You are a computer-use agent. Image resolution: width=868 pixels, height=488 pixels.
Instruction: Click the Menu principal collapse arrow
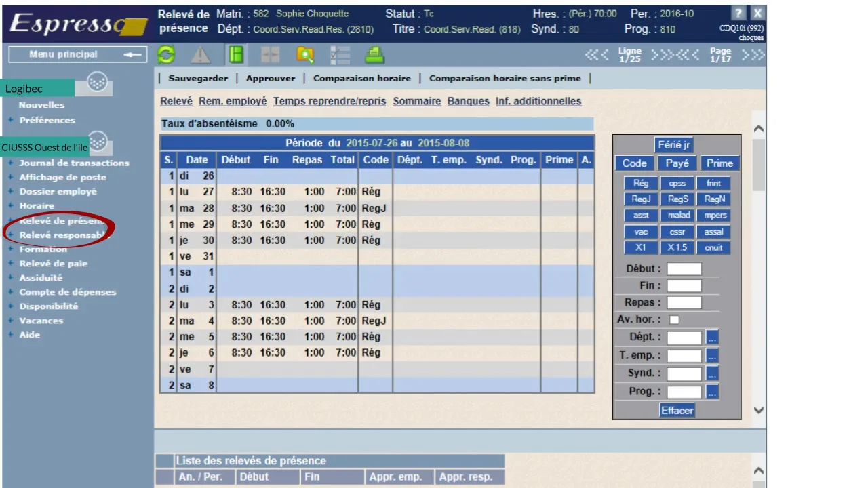134,55
